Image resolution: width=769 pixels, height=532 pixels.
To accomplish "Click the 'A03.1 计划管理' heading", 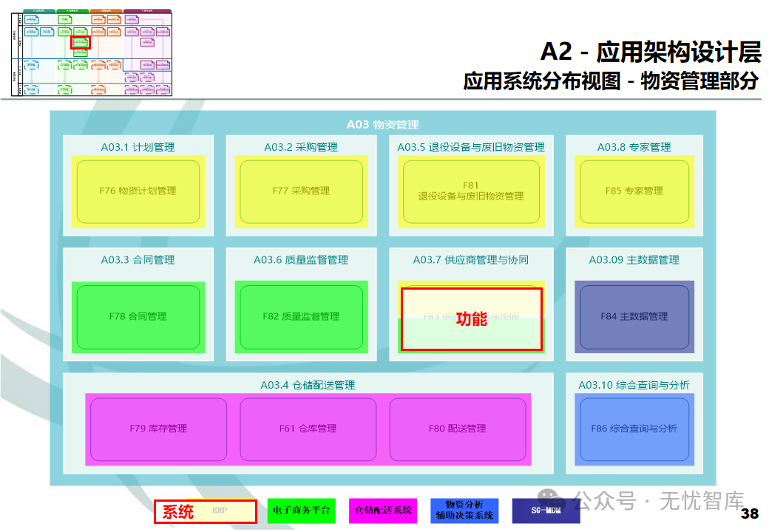I will (x=138, y=148).
